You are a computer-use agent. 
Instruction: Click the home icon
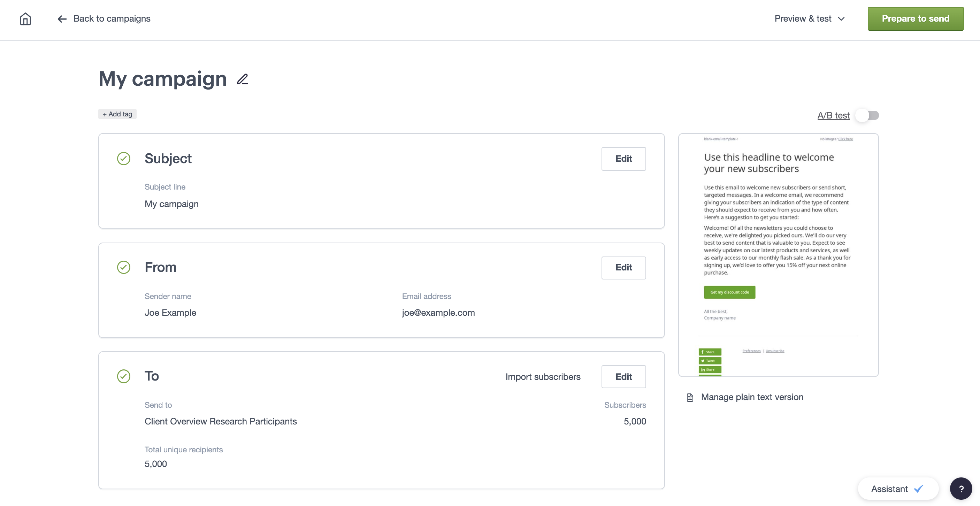point(25,18)
